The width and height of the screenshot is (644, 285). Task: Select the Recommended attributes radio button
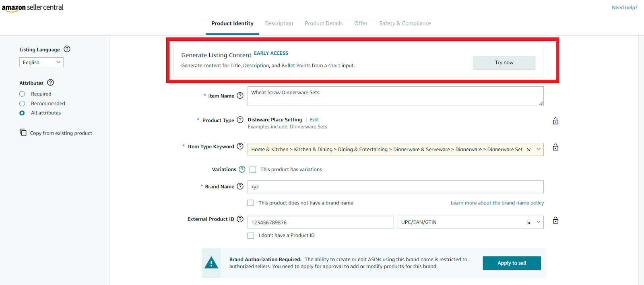pyautogui.click(x=22, y=104)
